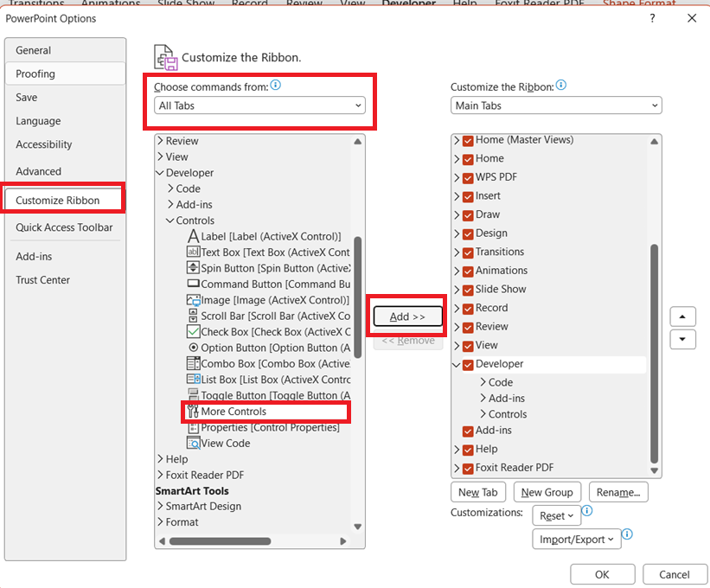Select the More Controls wrench icon
This screenshot has width=710, height=588.
194,411
